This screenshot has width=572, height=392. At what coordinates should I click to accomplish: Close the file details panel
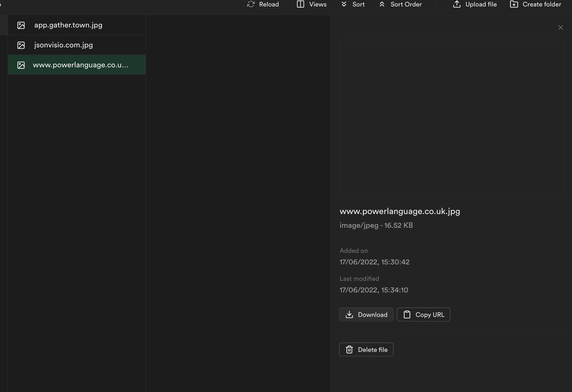click(560, 27)
